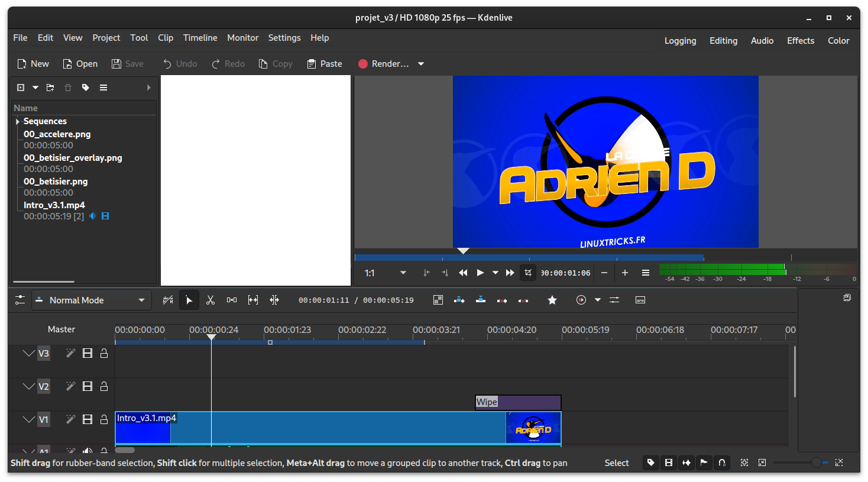Lift timeline zone icon
Screen dimensions: 868x482
523,300
